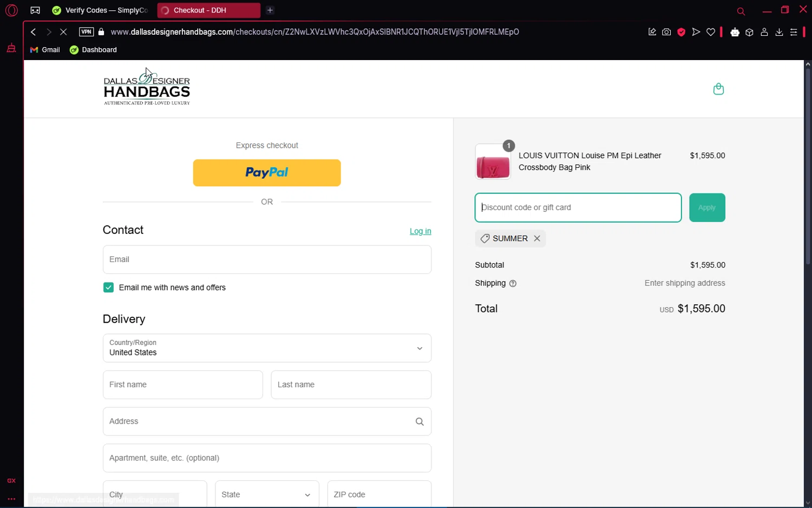The image size is (812, 508).
Task: View site security padlock info
Action: [101, 32]
